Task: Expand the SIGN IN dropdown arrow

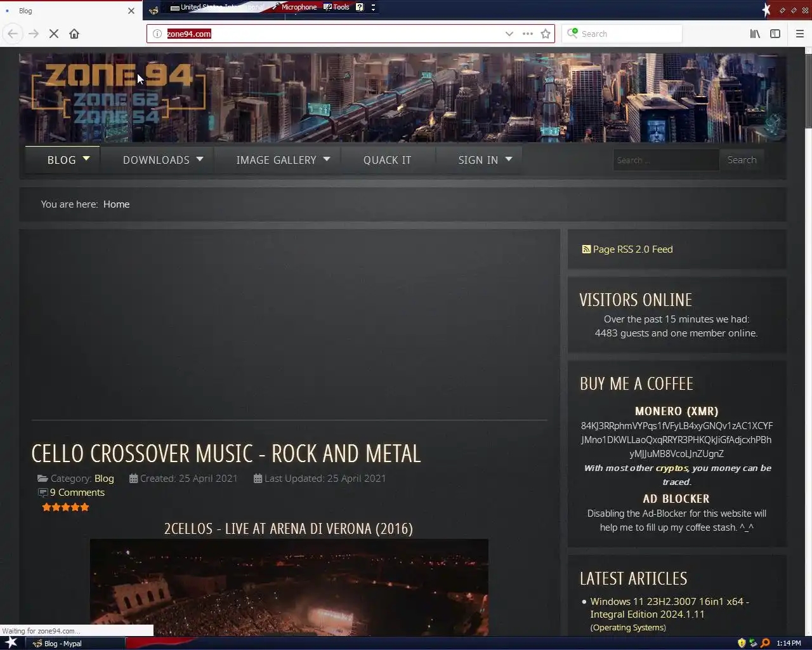Action: (x=509, y=159)
